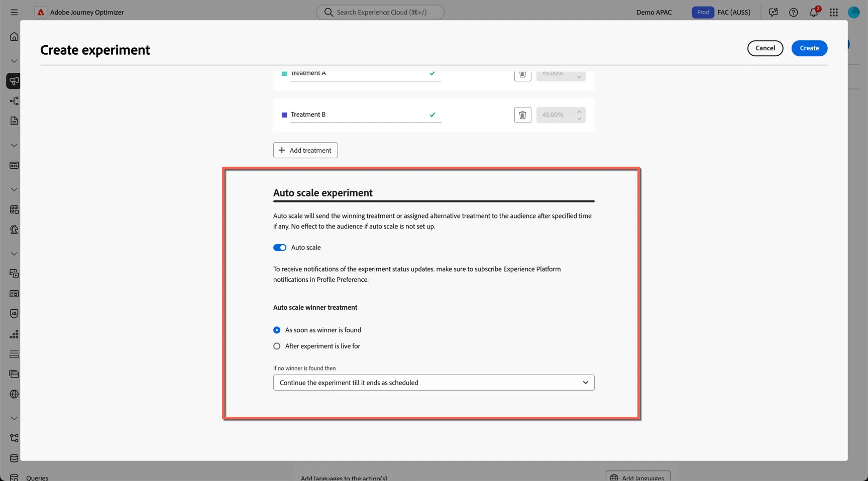Screen dimensions: 868x481
Task: Open the user profile avatar
Action: [854, 12]
